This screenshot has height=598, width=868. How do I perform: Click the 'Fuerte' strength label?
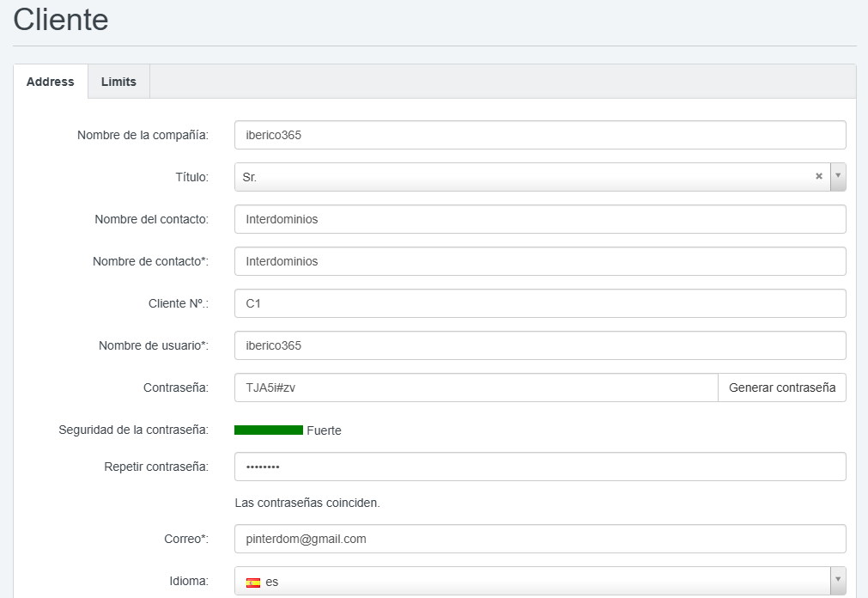(324, 430)
